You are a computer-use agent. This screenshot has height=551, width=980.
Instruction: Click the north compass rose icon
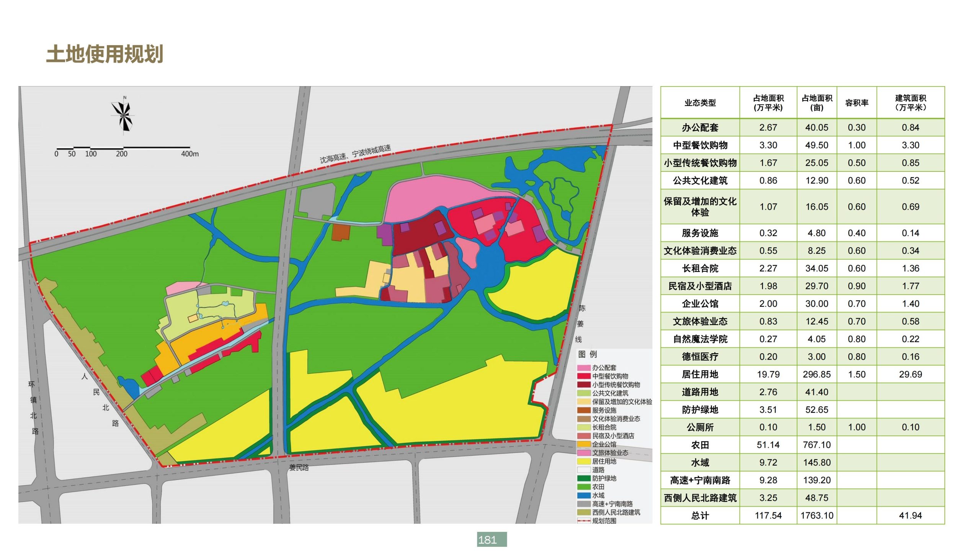click(123, 115)
